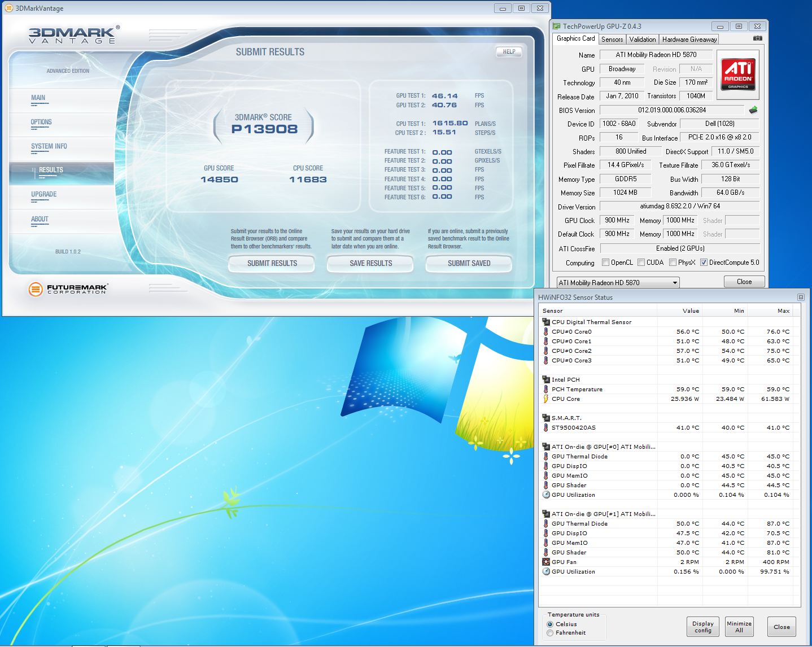Click the SUBMIT RESULTS button
Viewport: 812px width, 647px height.
[x=272, y=263]
